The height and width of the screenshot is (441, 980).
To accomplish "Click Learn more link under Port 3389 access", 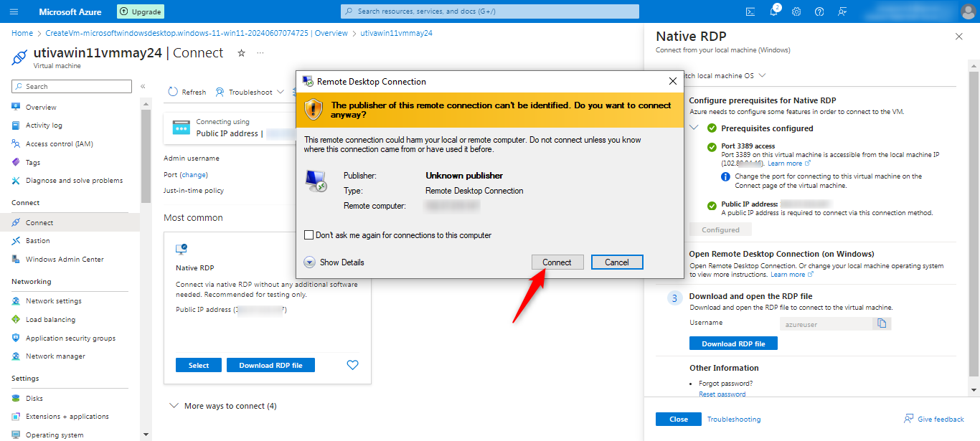I will [791, 163].
